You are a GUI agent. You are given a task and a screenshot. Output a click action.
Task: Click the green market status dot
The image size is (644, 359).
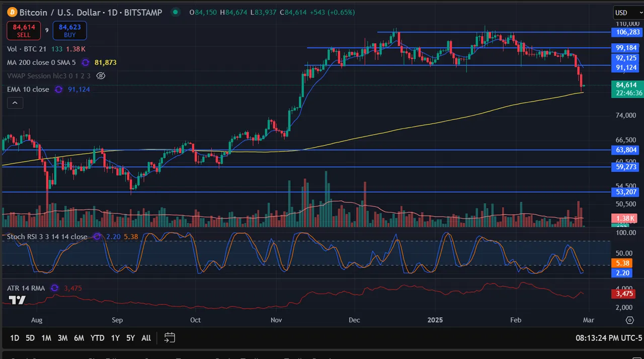(175, 12)
